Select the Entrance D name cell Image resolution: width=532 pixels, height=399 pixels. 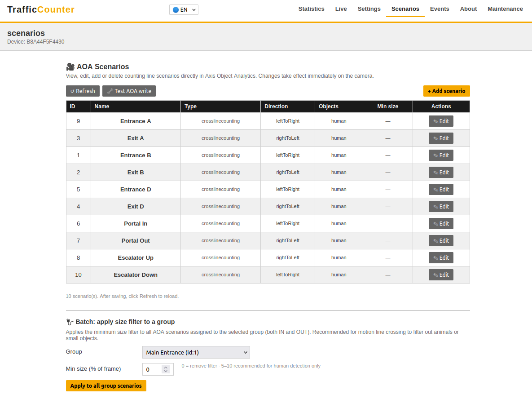click(x=136, y=190)
